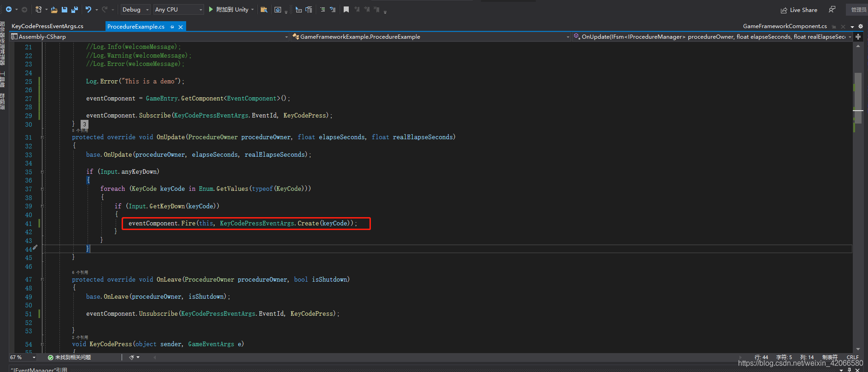Click the uncomment selected lines icon

(333, 9)
